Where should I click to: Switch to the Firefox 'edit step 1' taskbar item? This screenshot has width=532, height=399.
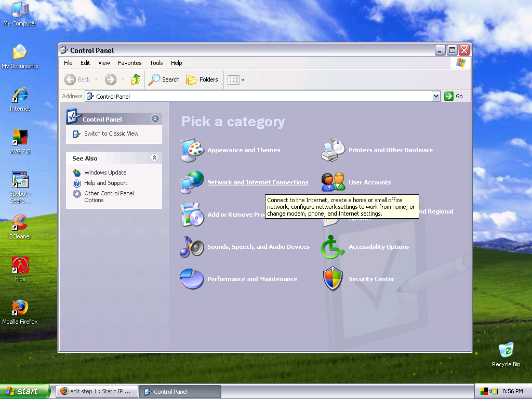pyautogui.click(x=97, y=391)
